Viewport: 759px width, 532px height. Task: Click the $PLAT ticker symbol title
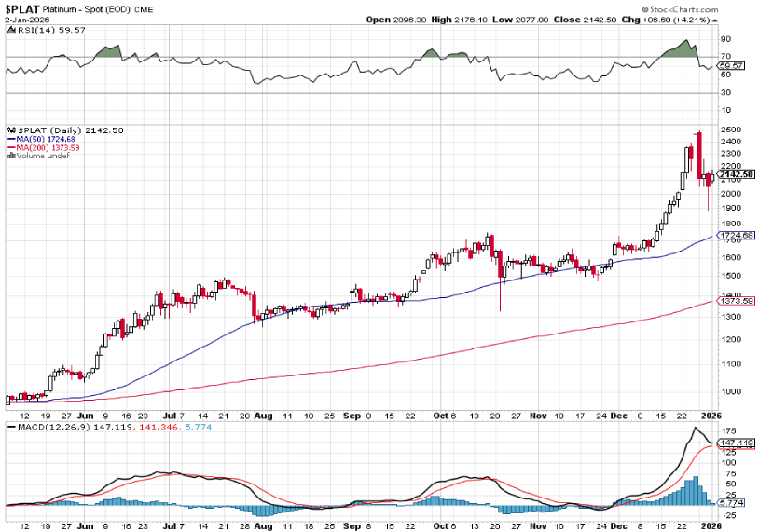pos(21,8)
